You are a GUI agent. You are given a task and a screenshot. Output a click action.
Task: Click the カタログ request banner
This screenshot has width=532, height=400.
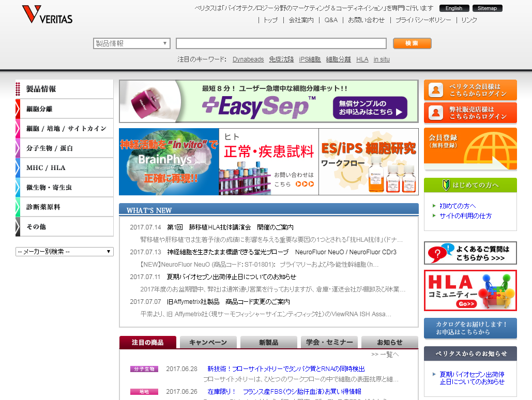click(470, 328)
